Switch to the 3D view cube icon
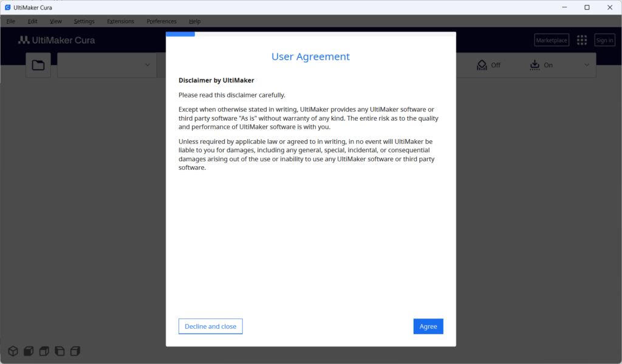 pos(13,351)
